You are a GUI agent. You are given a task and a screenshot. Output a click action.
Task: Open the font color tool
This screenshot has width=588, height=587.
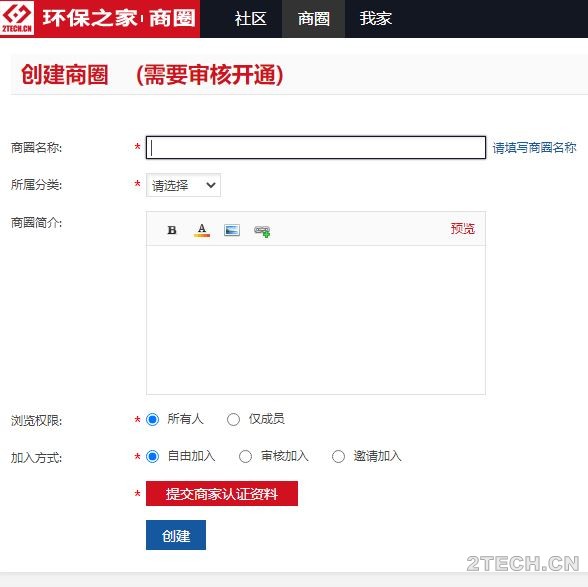point(202,230)
